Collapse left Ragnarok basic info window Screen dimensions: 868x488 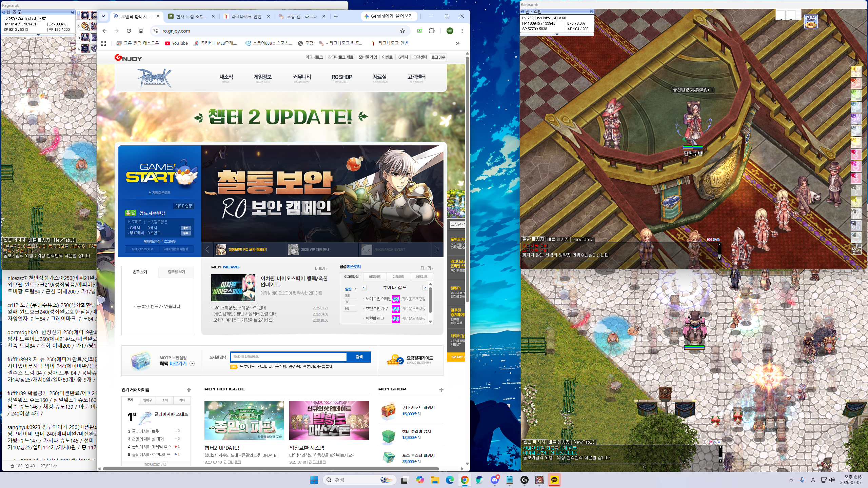(73, 12)
